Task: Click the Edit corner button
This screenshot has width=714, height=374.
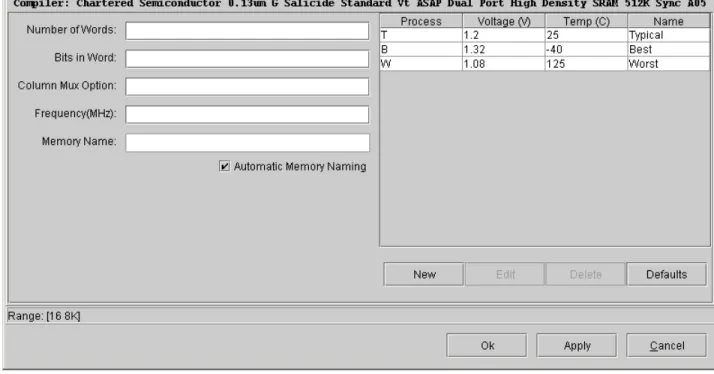Action: click(505, 274)
